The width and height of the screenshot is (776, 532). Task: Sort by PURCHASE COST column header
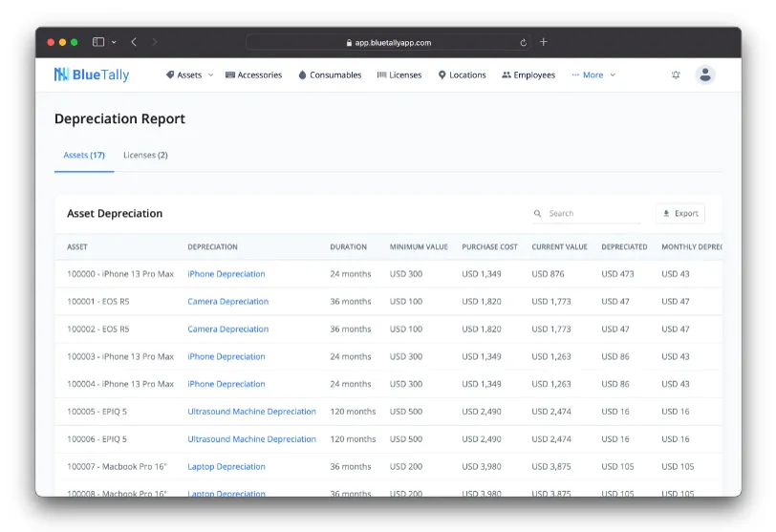coord(490,246)
